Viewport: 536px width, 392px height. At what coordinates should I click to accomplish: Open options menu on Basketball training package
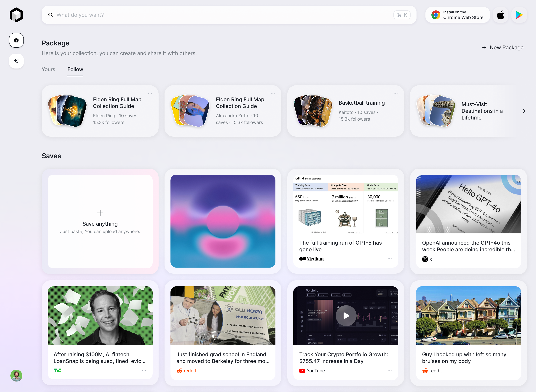click(x=395, y=94)
